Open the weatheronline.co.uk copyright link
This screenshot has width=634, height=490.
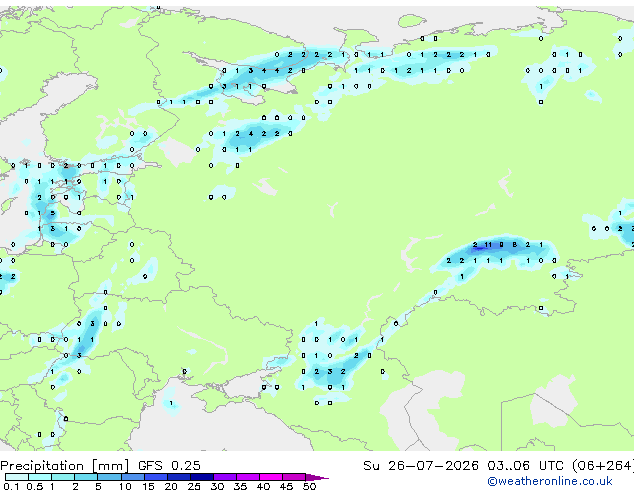(550, 481)
